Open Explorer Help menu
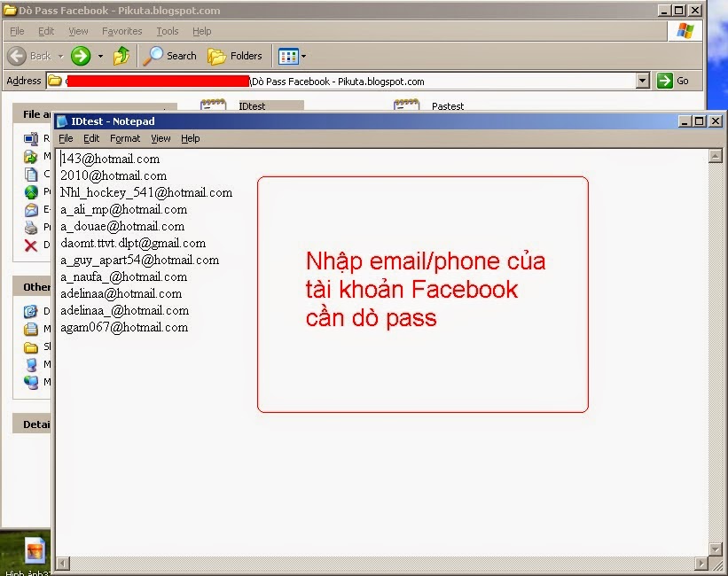Viewport: 728px width, 576px height. click(x=201, y=31)
